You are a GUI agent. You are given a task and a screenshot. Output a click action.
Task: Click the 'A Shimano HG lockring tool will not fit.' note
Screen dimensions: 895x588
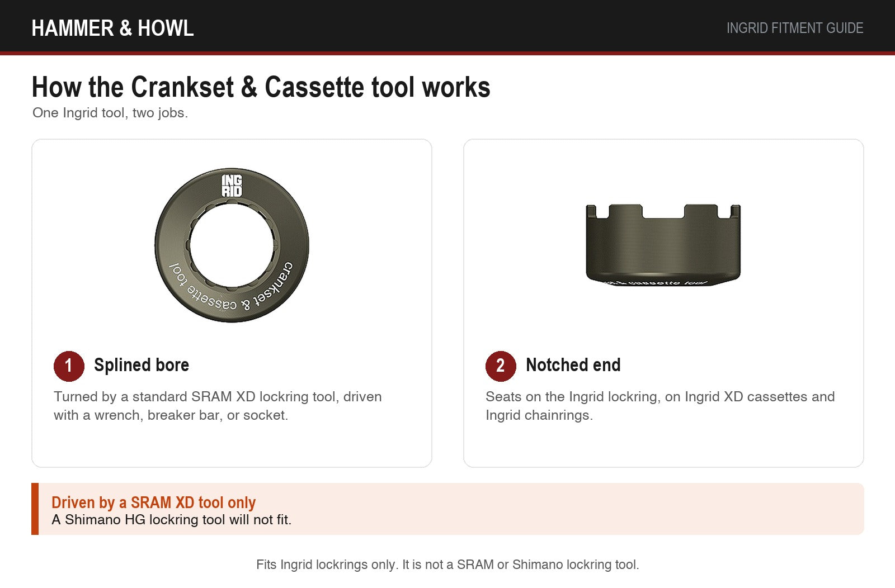[172, 520]
